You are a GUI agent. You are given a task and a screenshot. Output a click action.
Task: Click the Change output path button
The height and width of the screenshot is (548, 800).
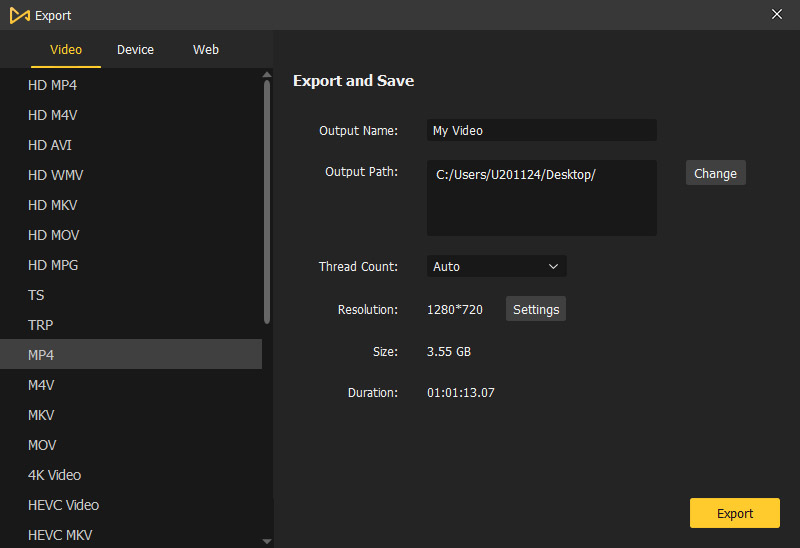click(x=715, y=173)
